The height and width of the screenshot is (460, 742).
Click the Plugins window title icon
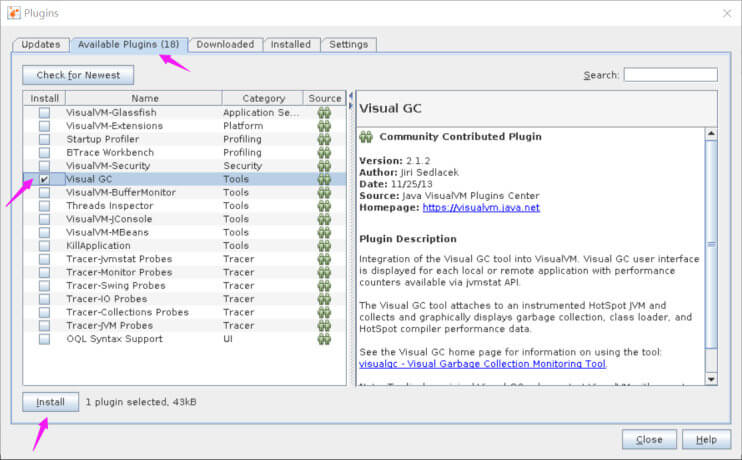pyautogui.click(x=14, y=13)
